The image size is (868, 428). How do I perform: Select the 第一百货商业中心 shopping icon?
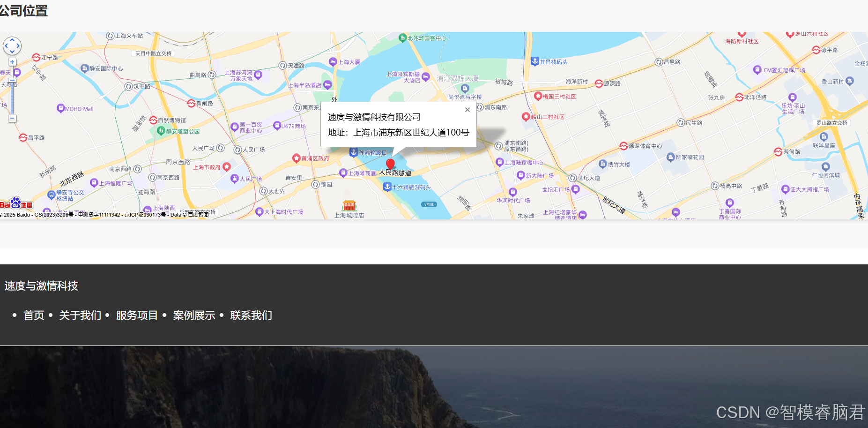coord(235,127)
